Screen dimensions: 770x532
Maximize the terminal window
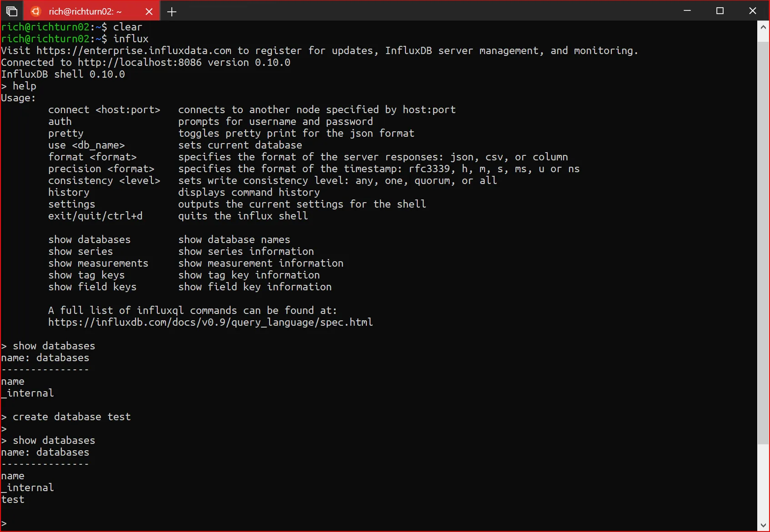[x=720, y=11]
